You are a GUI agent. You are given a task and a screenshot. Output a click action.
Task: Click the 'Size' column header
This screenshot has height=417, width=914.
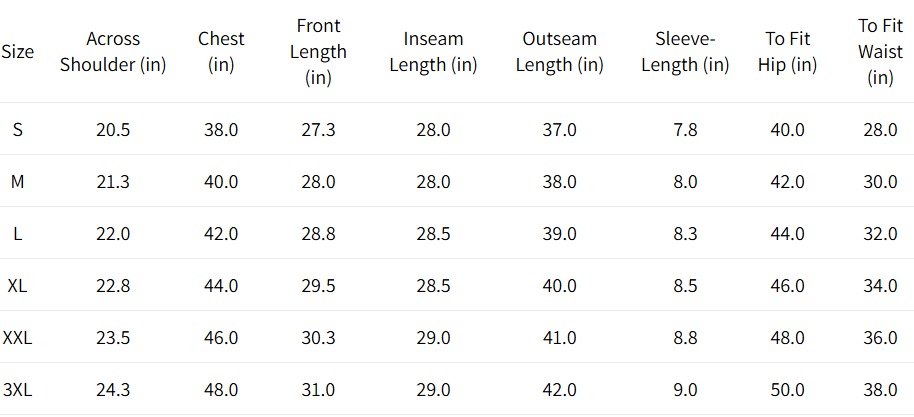click(17, 52)
